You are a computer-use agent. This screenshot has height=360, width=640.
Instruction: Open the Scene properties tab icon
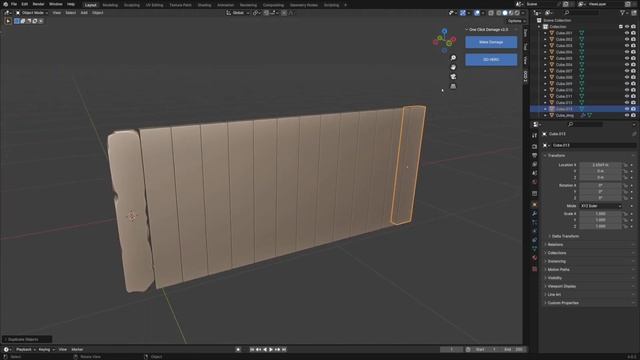point(534,173)
